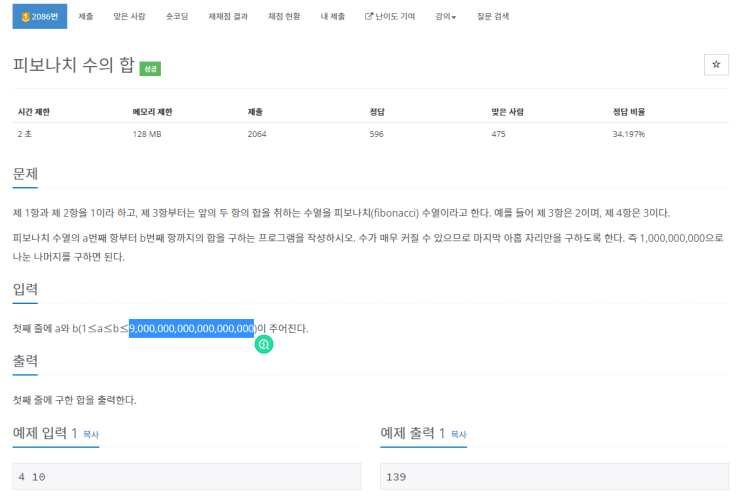Image resolution: width=743 pixels, height=498 pixels.
Task: Go to the 제출 submit tab
Action: pos(86,17)
